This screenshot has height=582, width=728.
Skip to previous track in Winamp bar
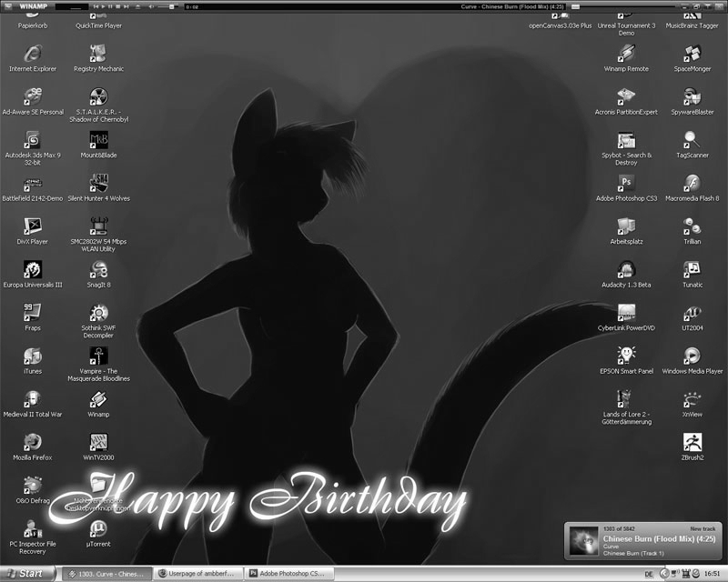(x=96, y=6)
